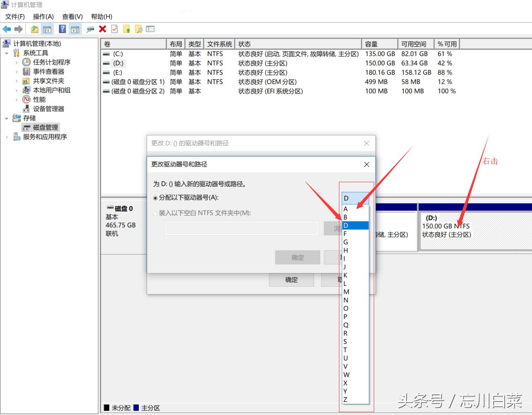Click 确定 in the 更改 D: () dialog behind
The image size is (532, 415).
[291, 280]
